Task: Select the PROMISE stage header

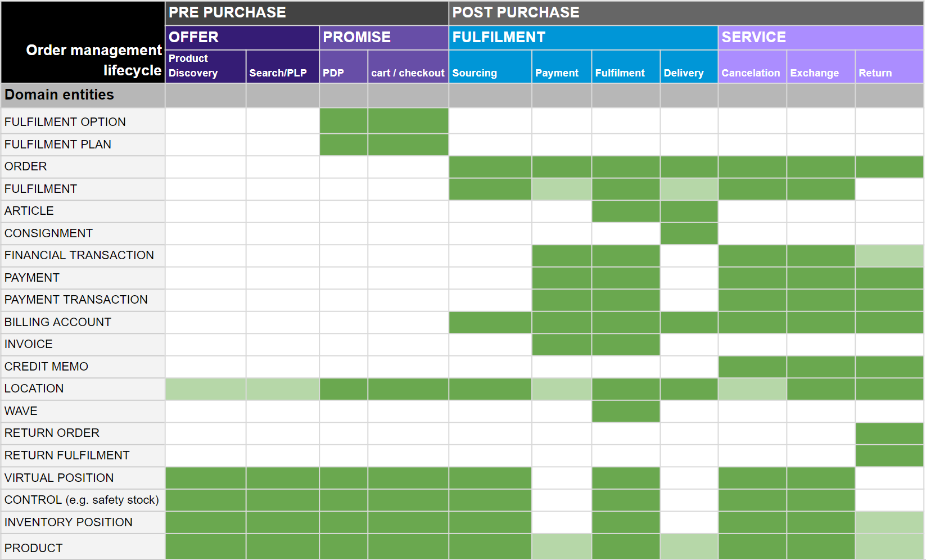Action: pyautogui.click(x=384, y=37)
